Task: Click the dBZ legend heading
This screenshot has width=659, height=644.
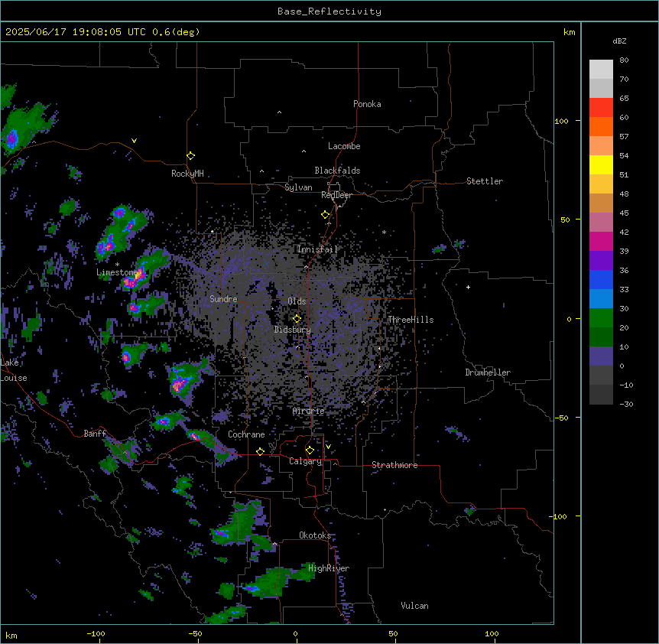Action: point(619,41)
